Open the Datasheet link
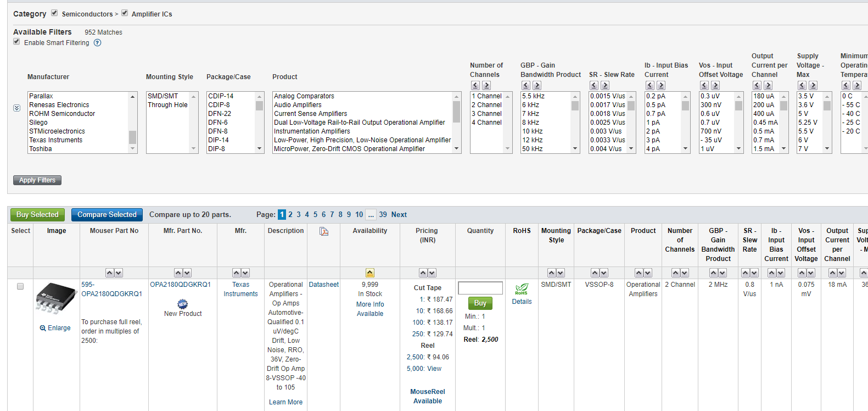This screenshot has height=411, width=868. 324,285
